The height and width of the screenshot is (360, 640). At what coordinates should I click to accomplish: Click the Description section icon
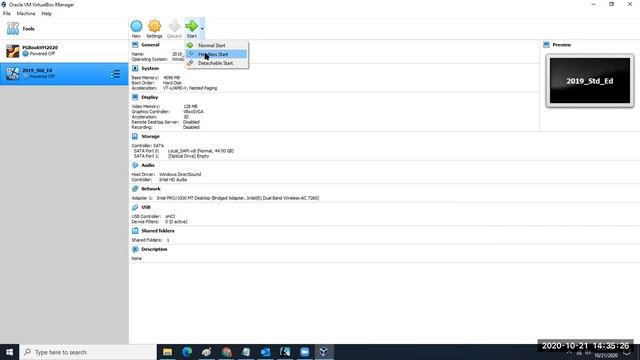[x=135, y=249]
